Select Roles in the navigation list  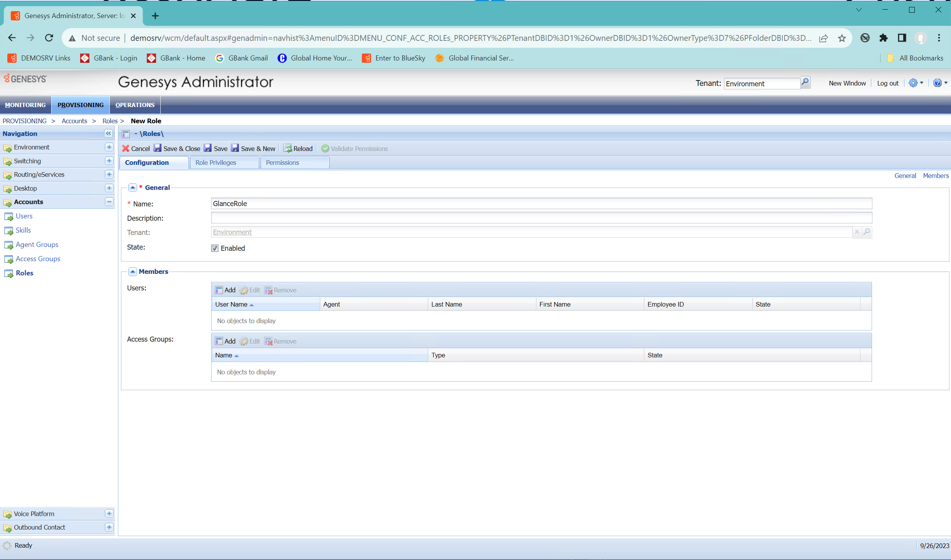click(24, 273)
